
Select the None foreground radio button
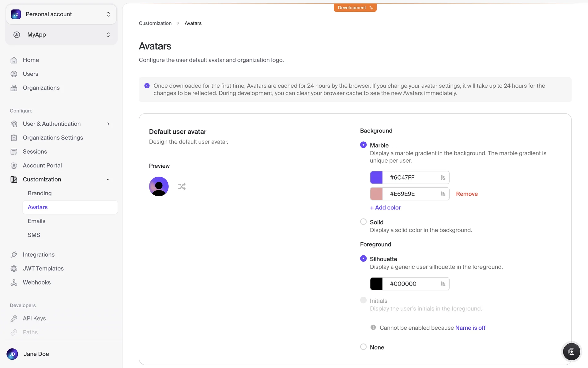click(363, 347)
